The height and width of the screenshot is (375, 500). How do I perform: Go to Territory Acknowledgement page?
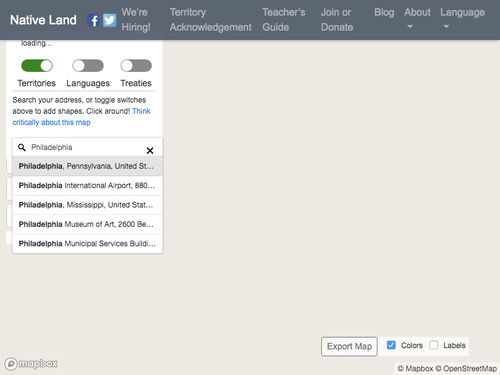tap(211, 20)
